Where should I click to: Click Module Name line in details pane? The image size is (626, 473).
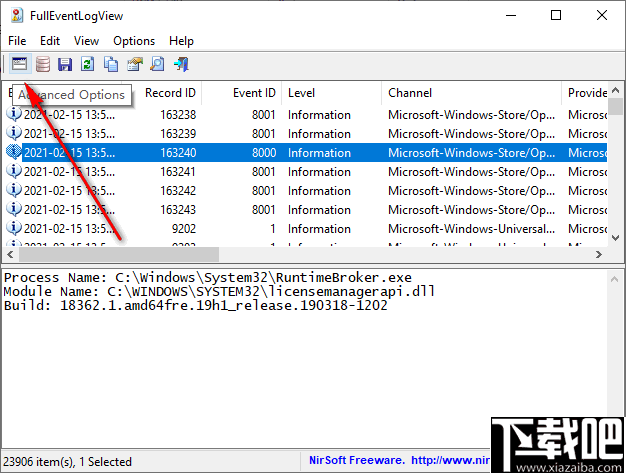pos(219,291)
